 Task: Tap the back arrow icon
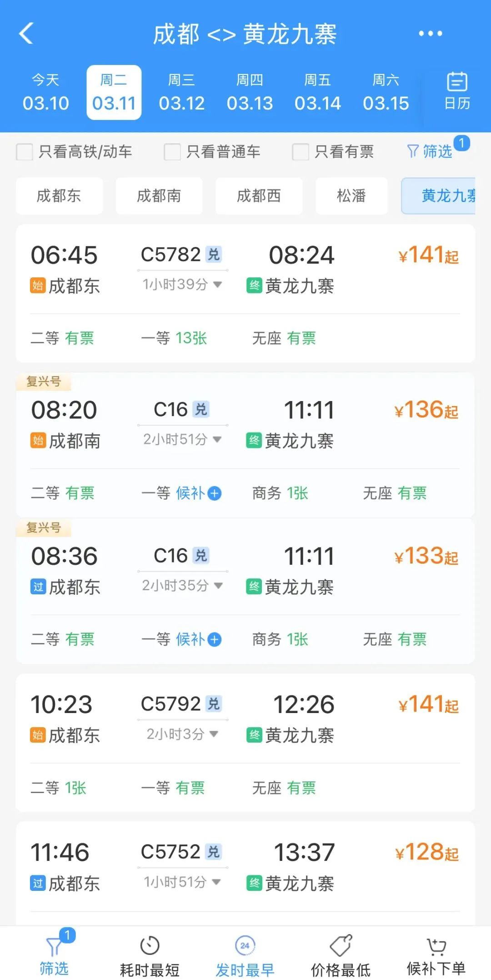(x=26, y=34)
